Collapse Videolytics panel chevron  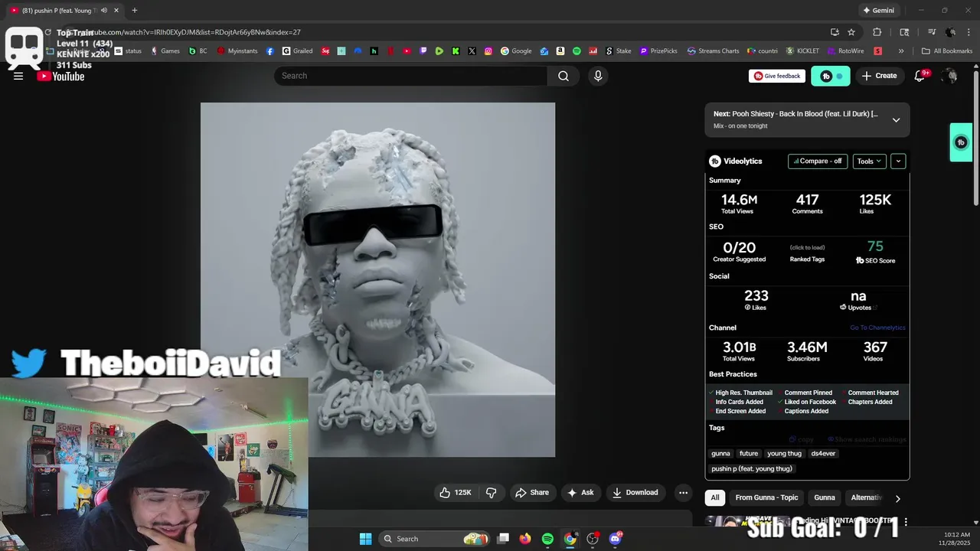coord(898,161)
